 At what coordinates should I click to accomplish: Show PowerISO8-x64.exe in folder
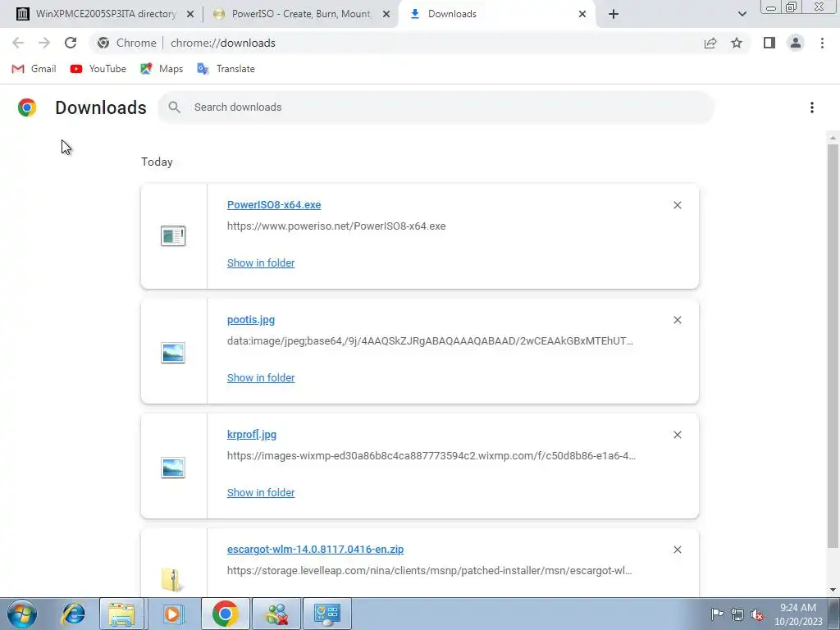261,263
